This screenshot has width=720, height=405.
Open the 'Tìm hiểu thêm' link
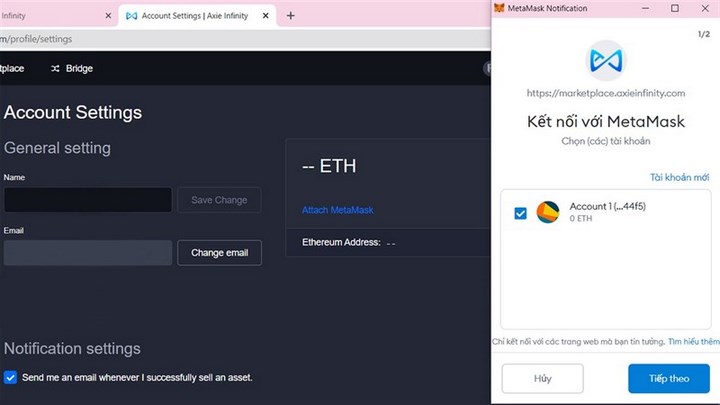(x=694, y=341)
